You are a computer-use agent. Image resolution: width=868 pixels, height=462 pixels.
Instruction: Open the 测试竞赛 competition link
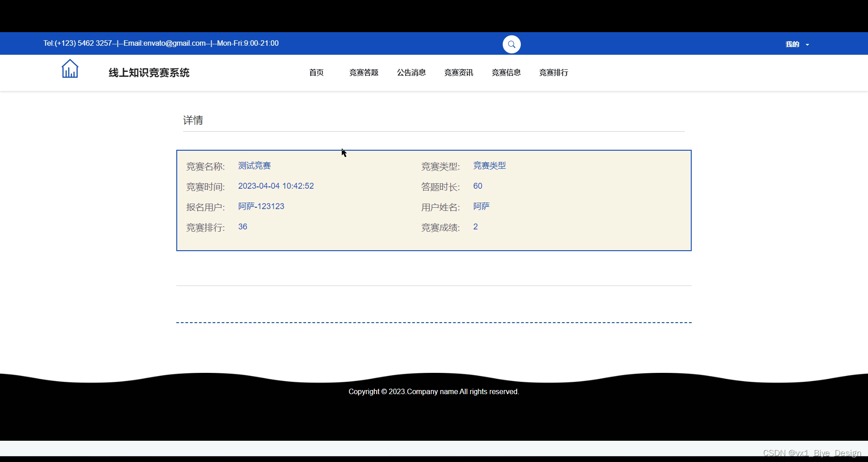tap(254, 166)
